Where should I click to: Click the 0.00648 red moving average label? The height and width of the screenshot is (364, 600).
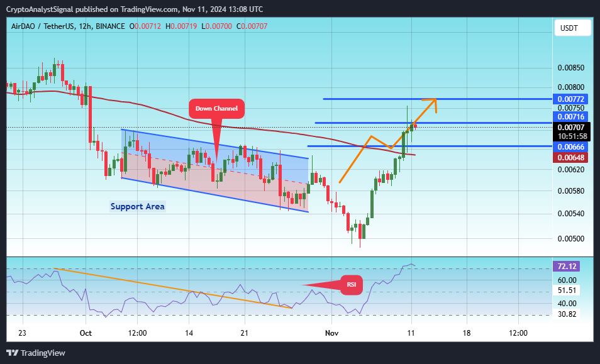click(x=570, y=158)
